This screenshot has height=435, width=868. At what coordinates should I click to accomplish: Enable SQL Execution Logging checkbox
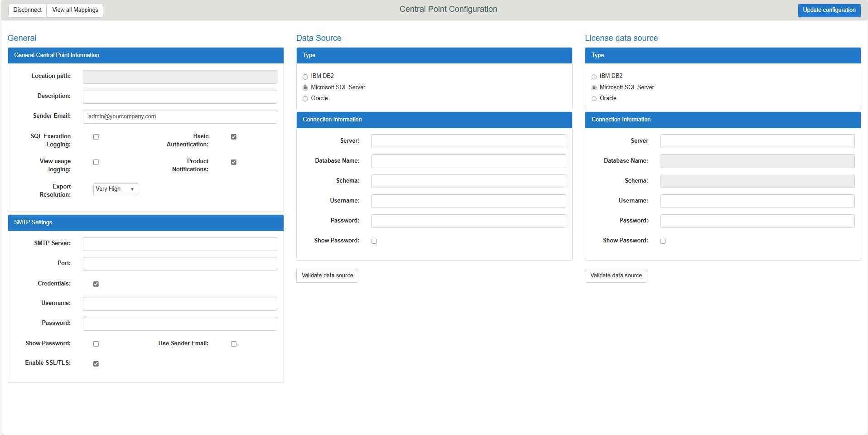[x=96, y=137]
